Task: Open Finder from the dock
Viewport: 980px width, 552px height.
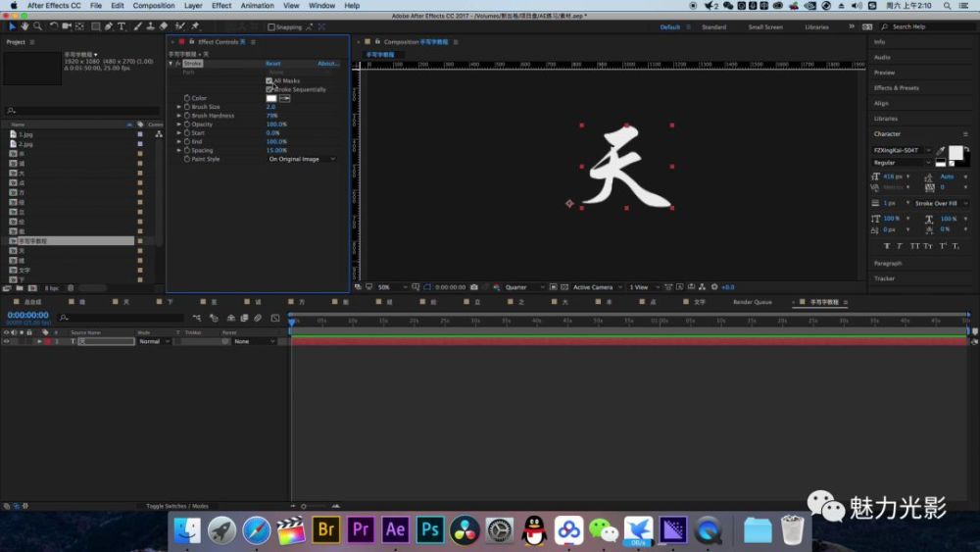Action: [x=187, y=530]
